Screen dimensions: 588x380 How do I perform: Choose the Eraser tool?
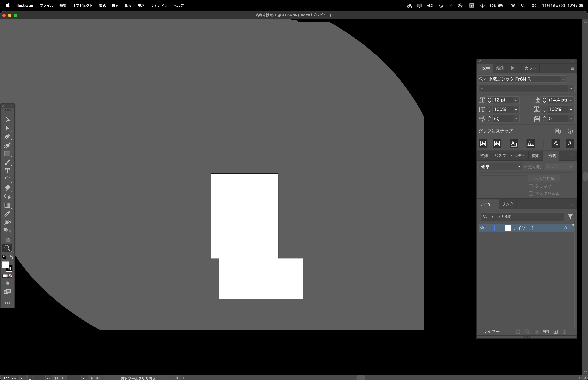[7, 188]
